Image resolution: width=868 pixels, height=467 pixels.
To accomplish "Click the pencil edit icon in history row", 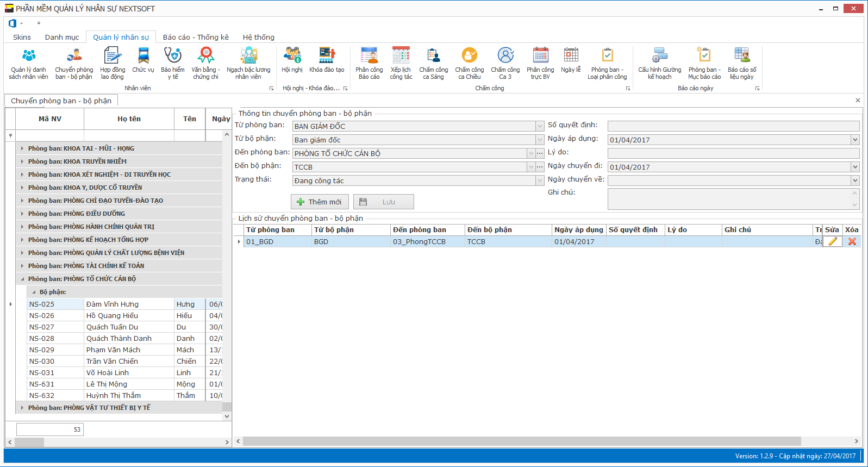I will coord(832,242).
